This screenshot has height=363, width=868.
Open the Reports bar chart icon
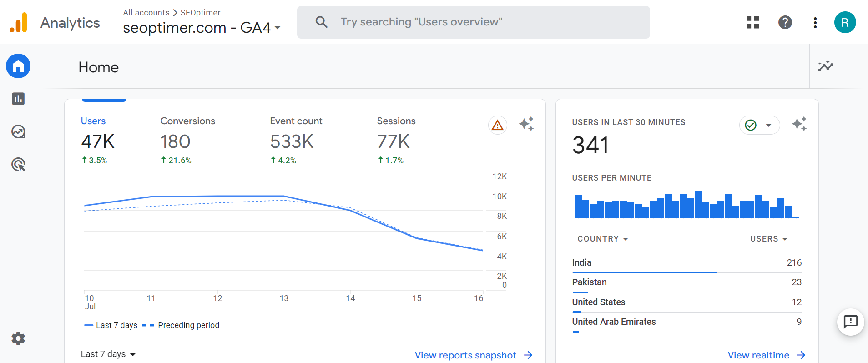18,99
